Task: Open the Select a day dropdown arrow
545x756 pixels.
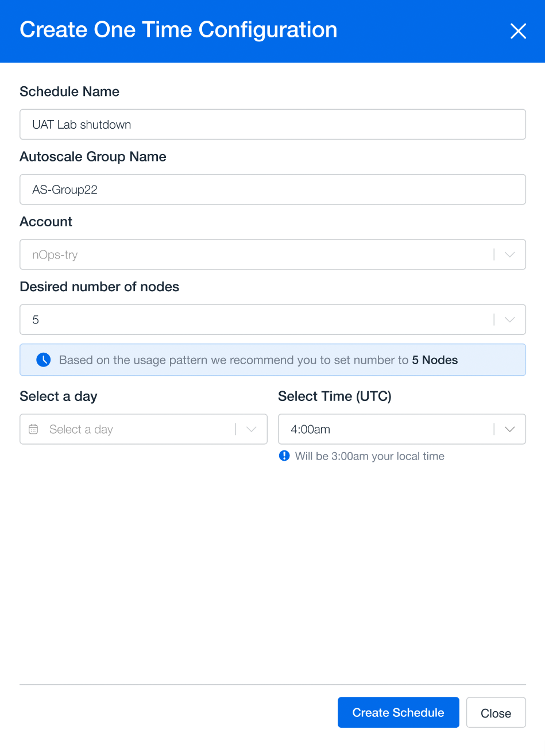Action: (251, 429)
